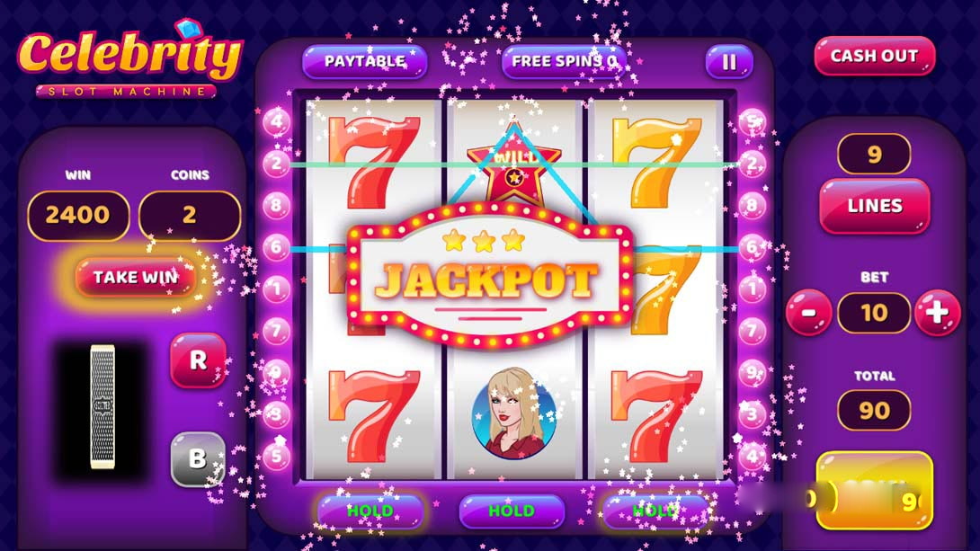Image resolution: width=980 pixels, height=551 pixels.
Task: Toggle HOLD under the first reel
Action: [370, 511]
